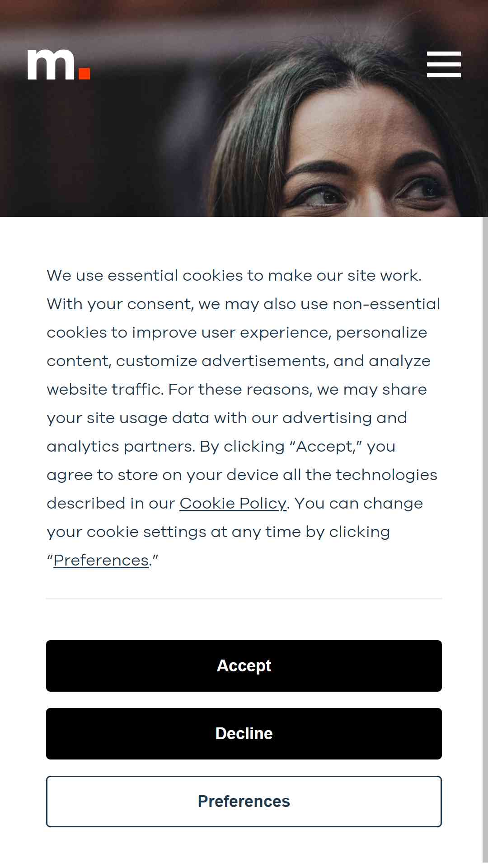Click the orange square in the logo
This screenshot has height=868, width=488.
84,74
